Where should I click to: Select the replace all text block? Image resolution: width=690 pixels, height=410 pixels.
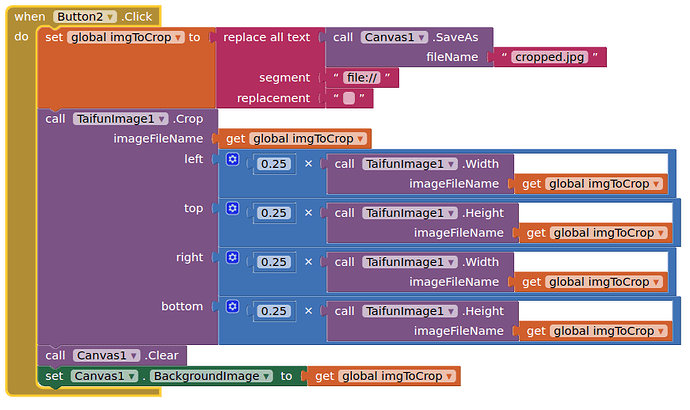[x=267, y=37]
